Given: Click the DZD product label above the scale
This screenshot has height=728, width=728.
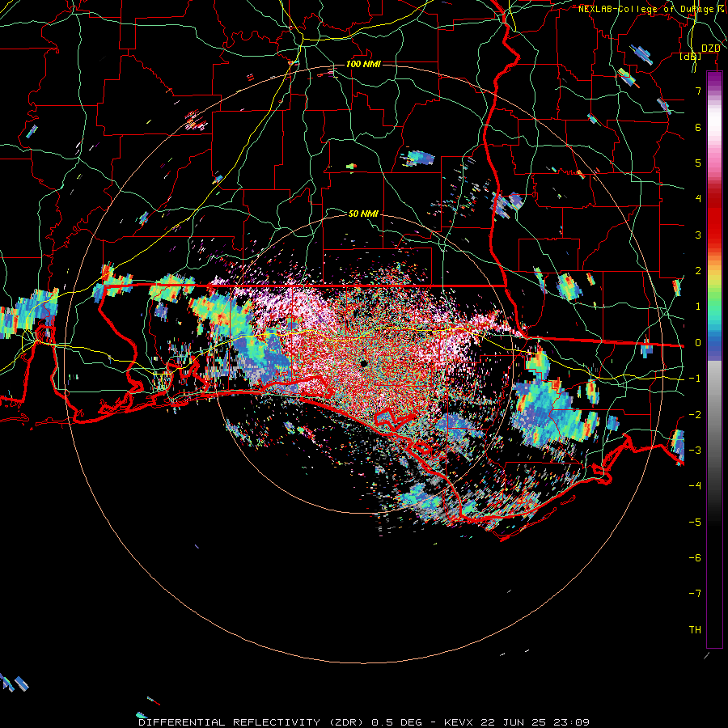Looking at the screenshot, I should [710, 49].
